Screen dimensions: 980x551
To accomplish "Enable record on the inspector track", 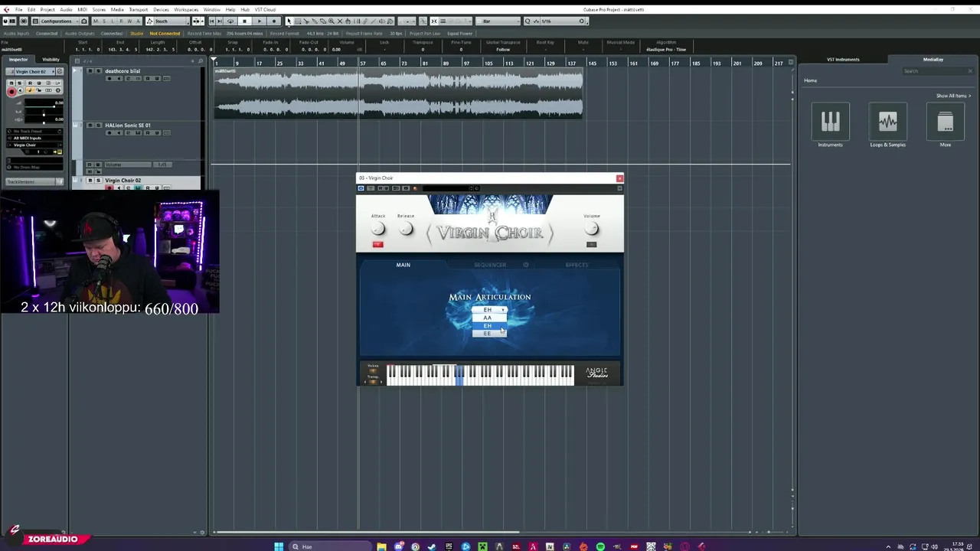I will point(11,92).
